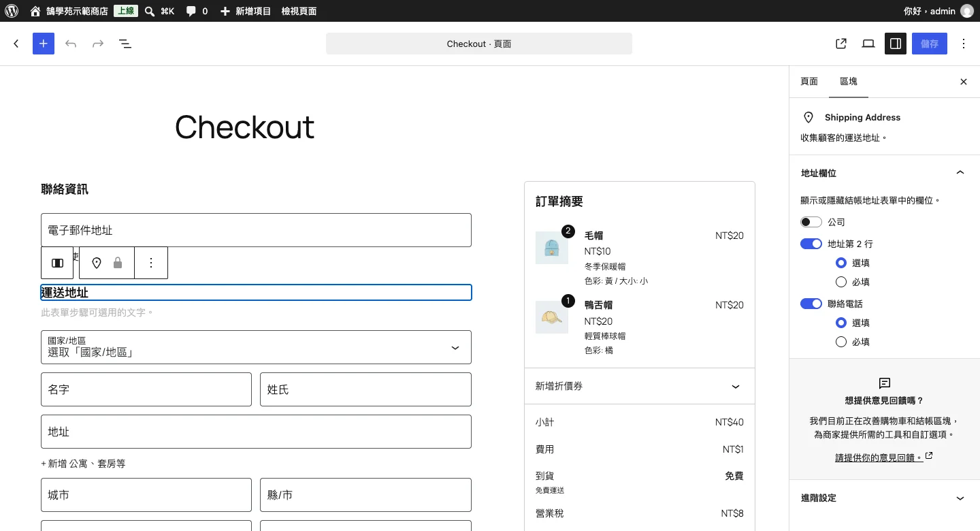Click the 名字 input field

[x=146, y=389]
